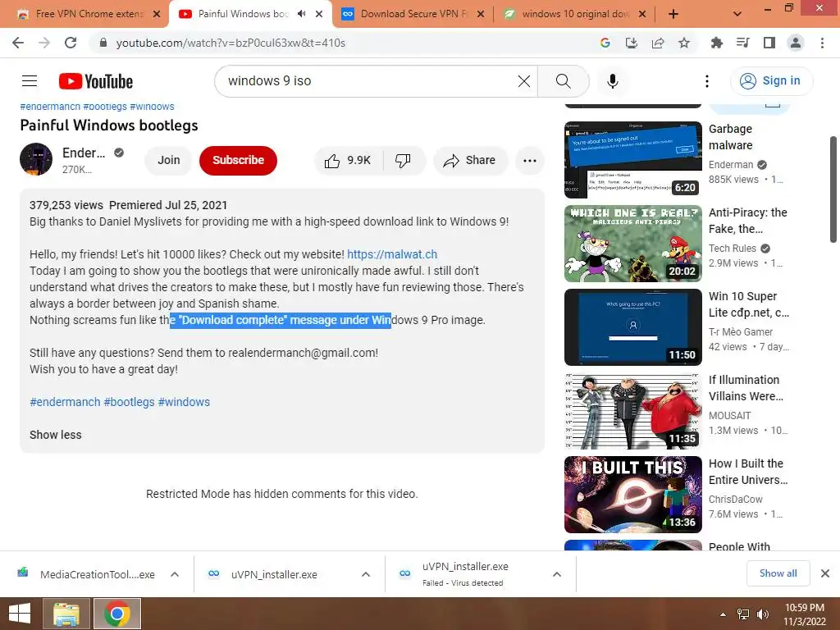Screen dimensions: 840x630
Task: Click Show all downloads
Action: tap(778, 573)
